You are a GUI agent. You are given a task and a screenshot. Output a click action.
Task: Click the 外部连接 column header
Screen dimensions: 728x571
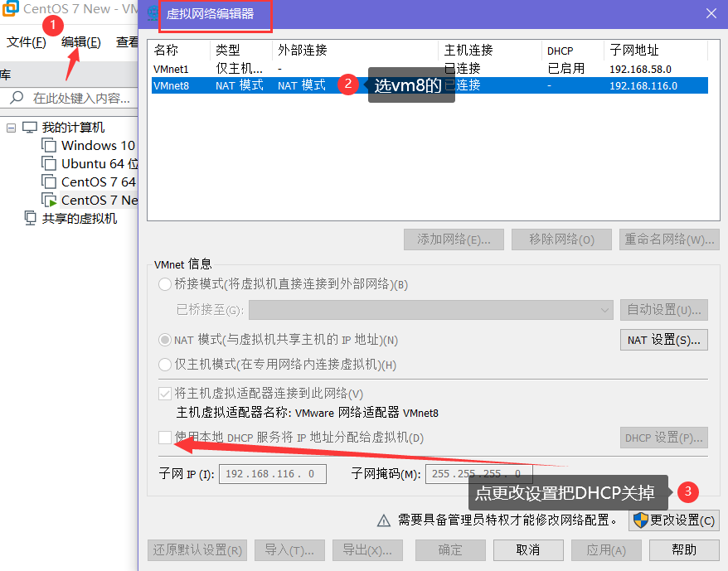(x=355, y=50)
